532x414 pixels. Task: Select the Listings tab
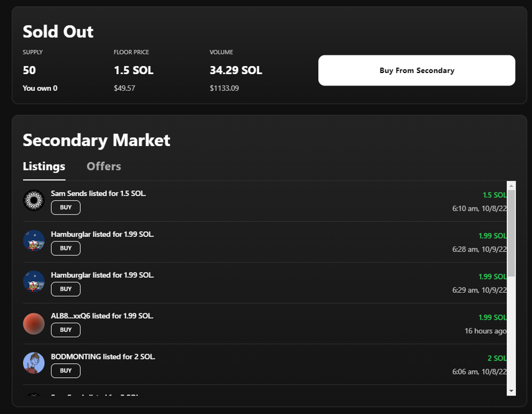(44, 167)
